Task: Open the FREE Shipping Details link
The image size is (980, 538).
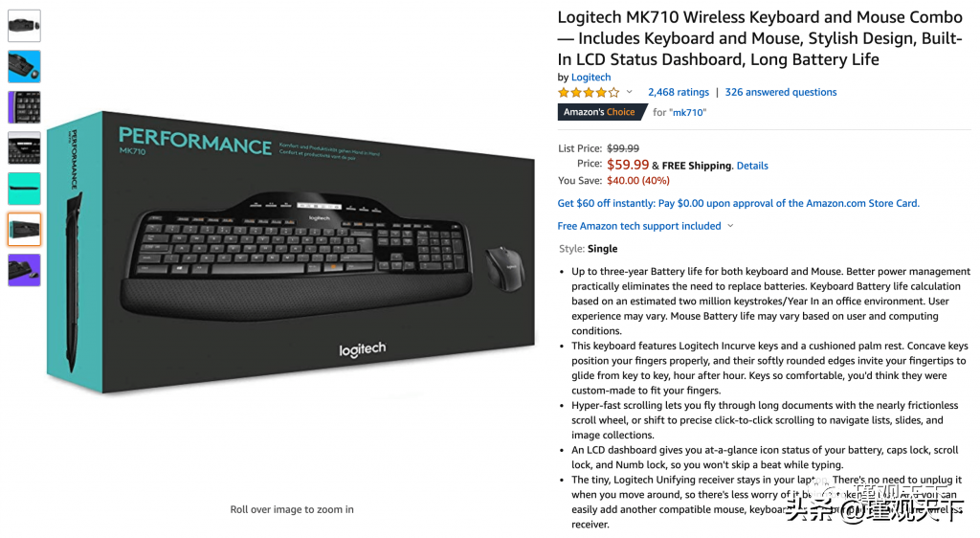Action: (752, 166)
